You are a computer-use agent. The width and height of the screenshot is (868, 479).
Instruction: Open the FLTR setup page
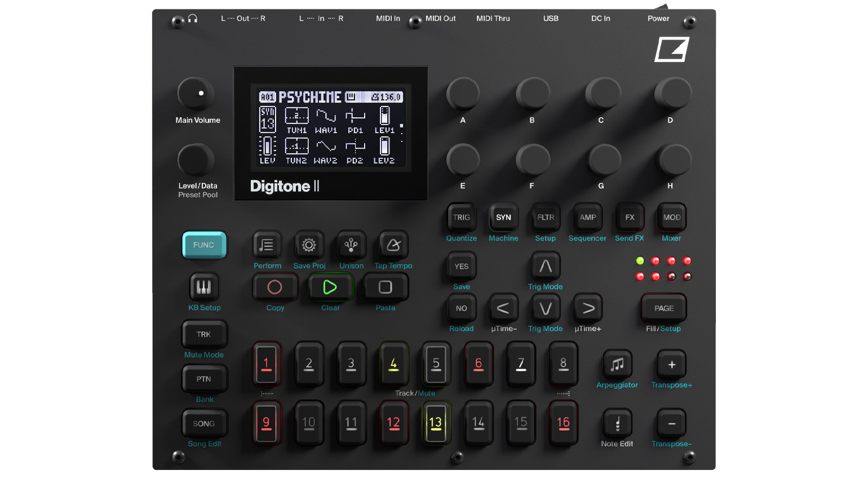(544, 217)
